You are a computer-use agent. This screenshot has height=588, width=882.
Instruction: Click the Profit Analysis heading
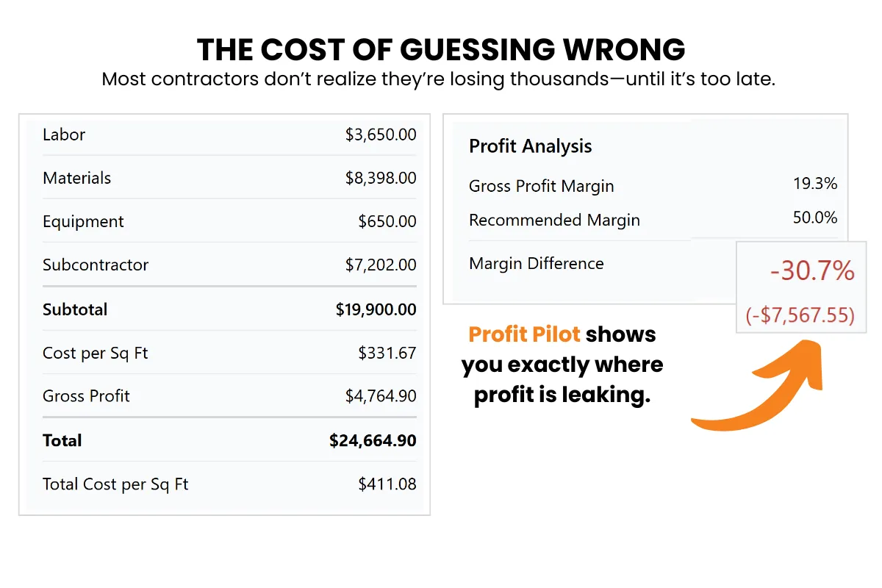pos(530,146)
